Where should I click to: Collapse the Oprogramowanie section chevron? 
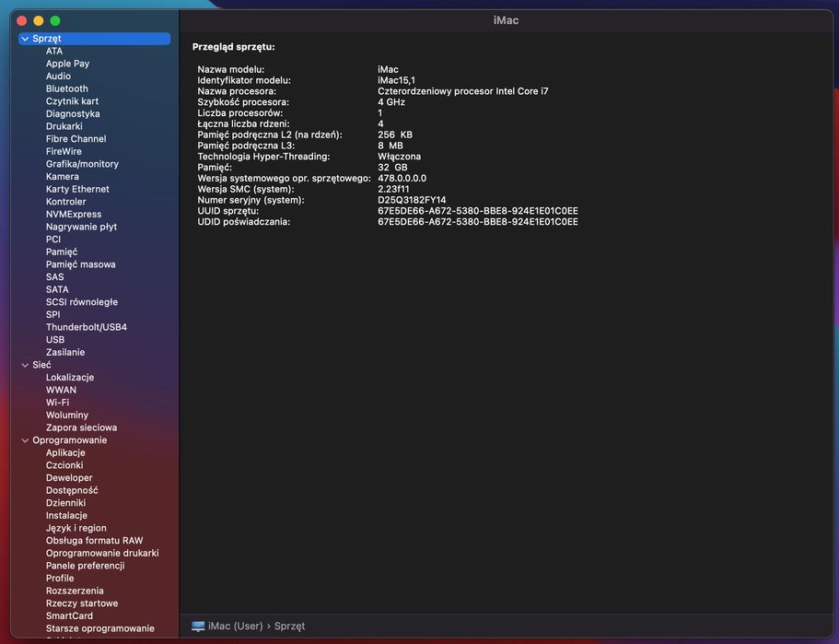tap(25, 440)
